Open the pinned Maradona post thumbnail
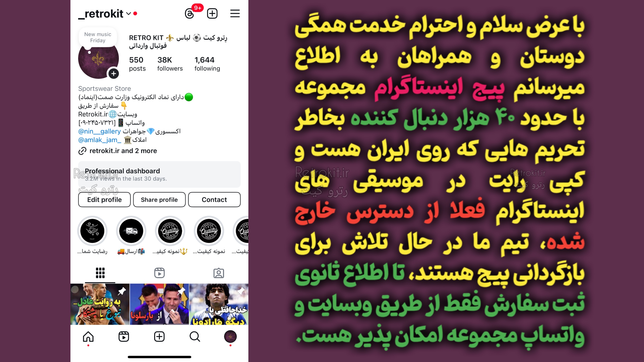The image size is (644, 362). click(x=219, y=304)
